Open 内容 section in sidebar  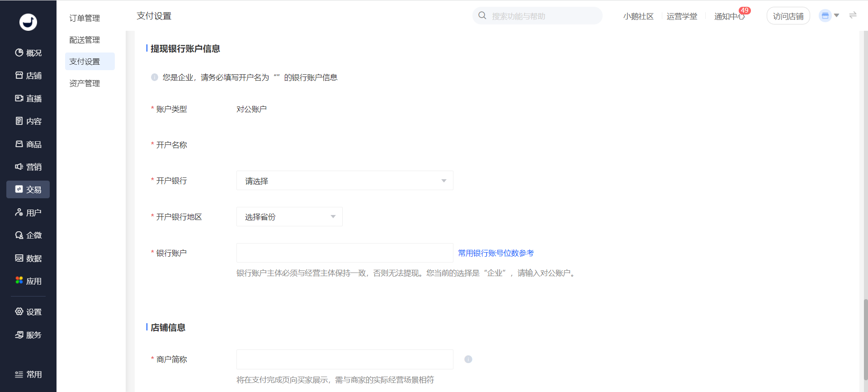(28, 121)
